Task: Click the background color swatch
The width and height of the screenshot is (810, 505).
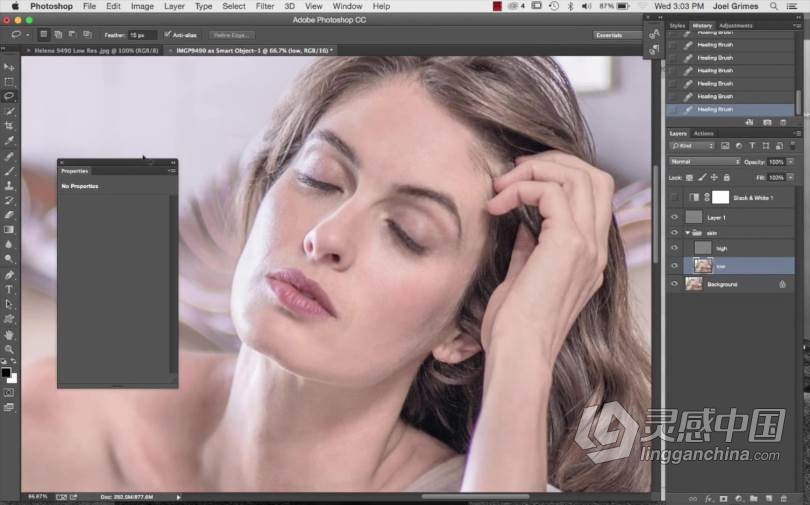Action: tap(12, 378)
